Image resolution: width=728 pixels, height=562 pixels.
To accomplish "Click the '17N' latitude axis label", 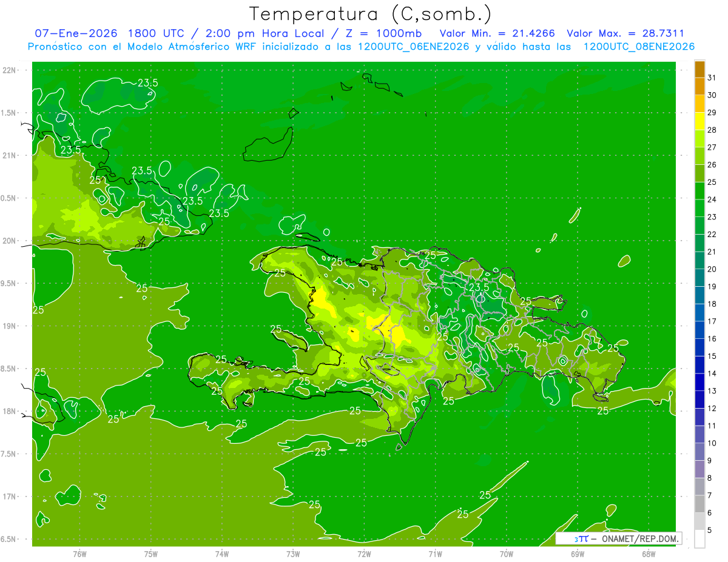I will (x=8, y=497).
